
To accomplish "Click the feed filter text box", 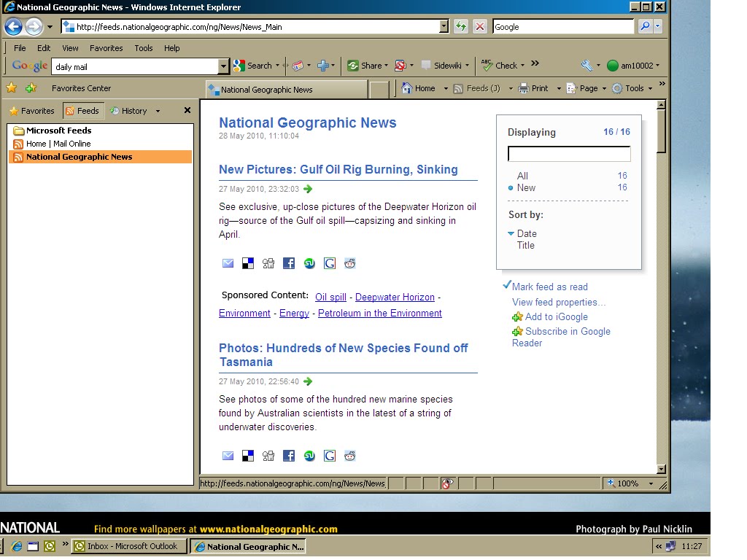I will (x=569, y=154).
